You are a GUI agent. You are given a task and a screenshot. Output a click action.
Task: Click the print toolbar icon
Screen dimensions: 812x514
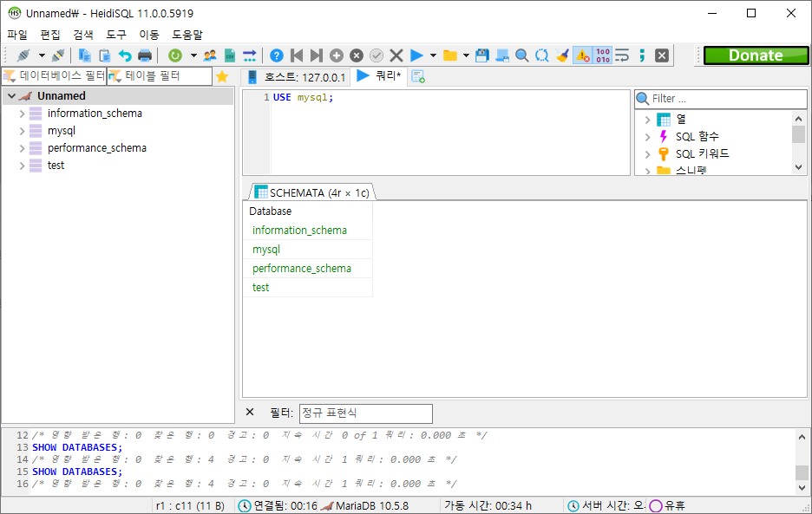[145, 55]
